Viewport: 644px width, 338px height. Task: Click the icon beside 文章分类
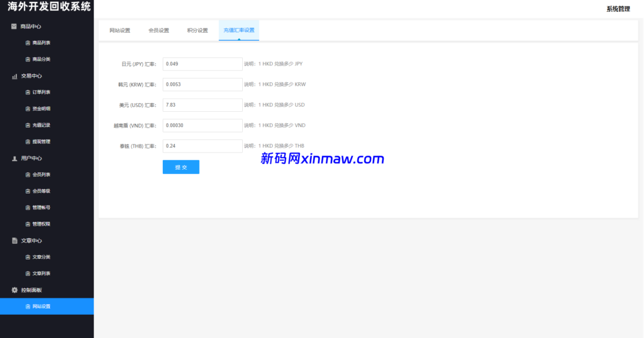(x=28, y=257)
